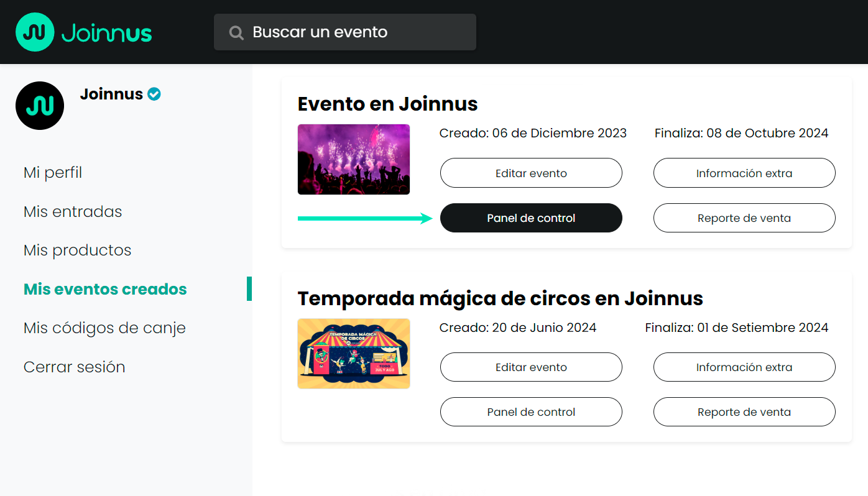Open the Joinnus profile avatar picture

pyautogui.click(x=39, y=105)
